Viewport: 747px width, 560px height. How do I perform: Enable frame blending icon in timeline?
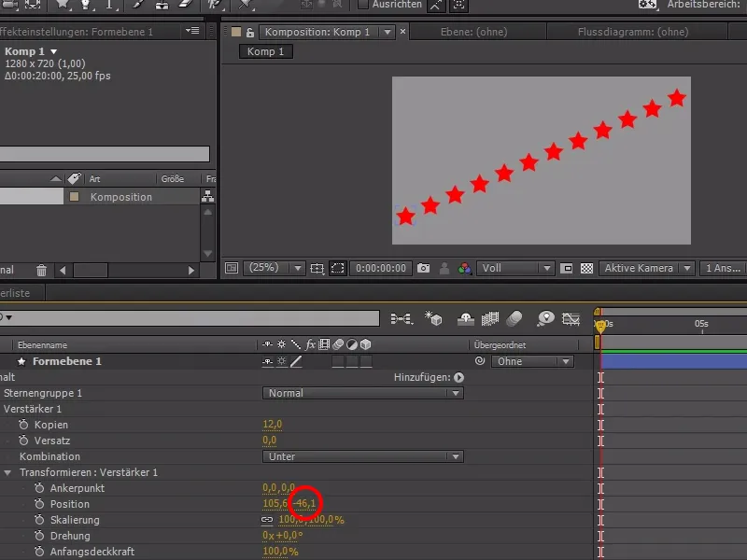489,318
